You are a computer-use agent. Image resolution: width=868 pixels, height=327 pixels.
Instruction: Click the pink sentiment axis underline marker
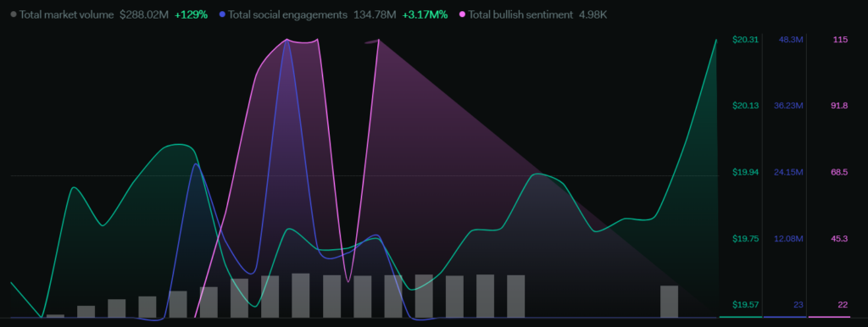pos(829,317)
